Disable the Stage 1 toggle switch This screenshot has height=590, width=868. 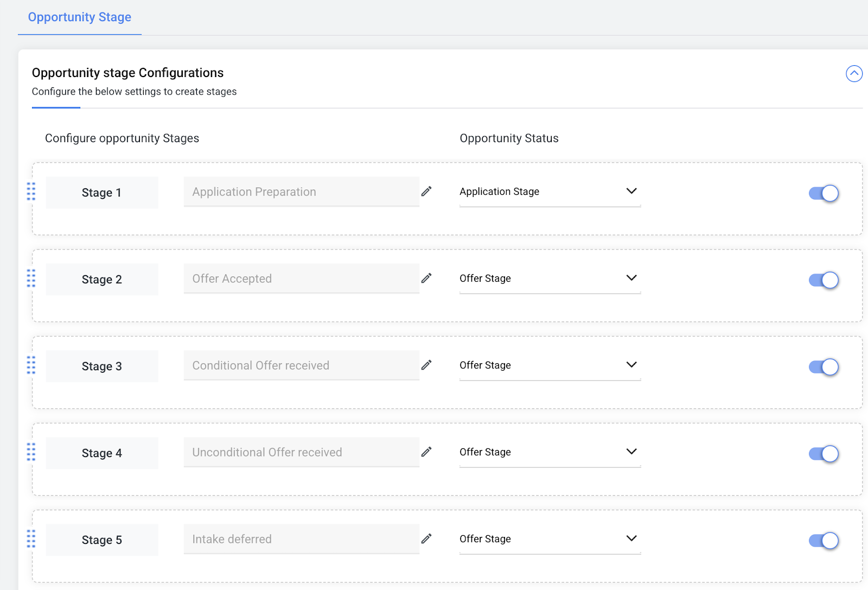tap(824, 193)
